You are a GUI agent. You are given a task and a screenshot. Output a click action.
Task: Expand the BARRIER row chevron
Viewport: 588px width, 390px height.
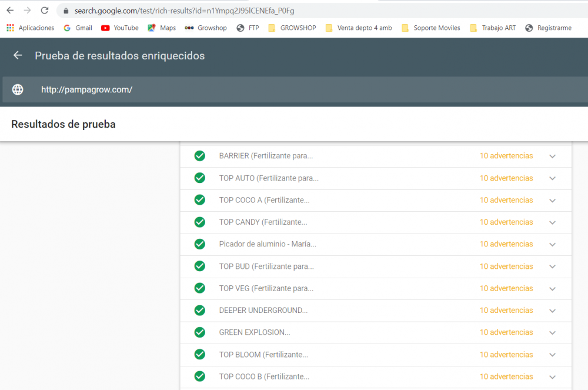(552, 156)
